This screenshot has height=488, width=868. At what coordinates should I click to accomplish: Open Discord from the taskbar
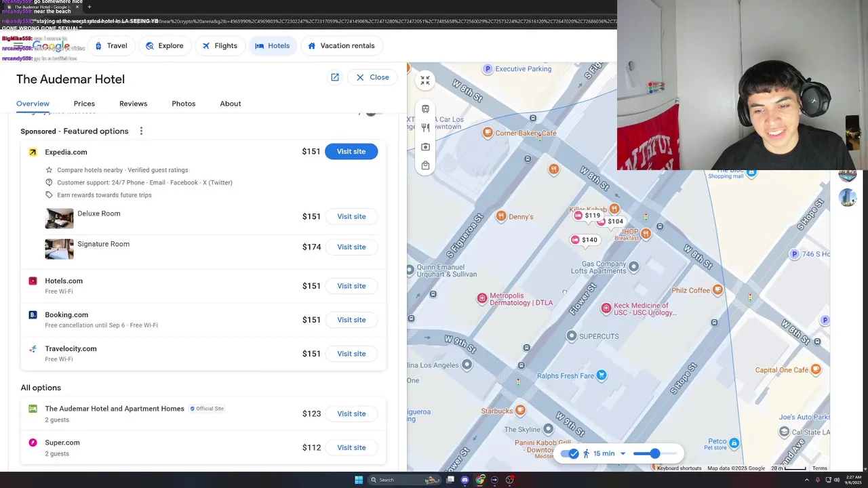[x=465, y=480]
